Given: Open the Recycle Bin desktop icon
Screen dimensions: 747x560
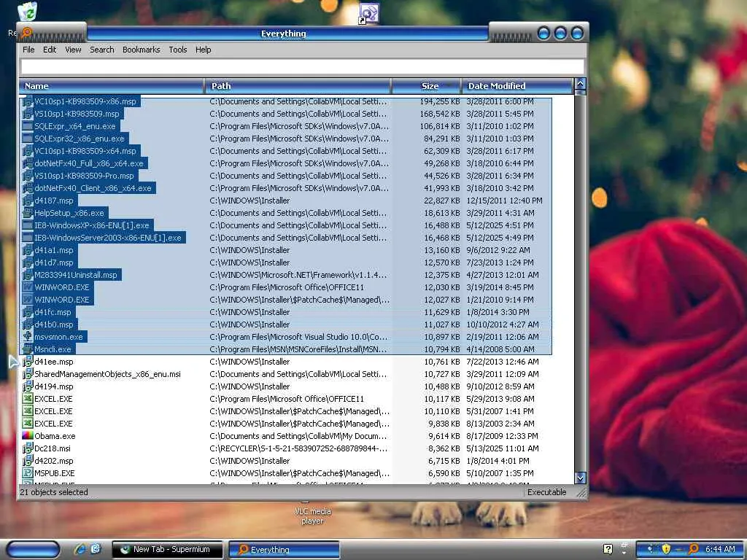Looking at the screenshot, I should point(27,12).
